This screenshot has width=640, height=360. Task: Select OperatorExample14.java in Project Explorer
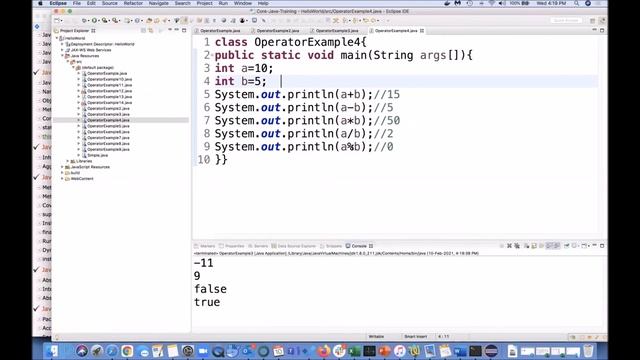point(109,103)
